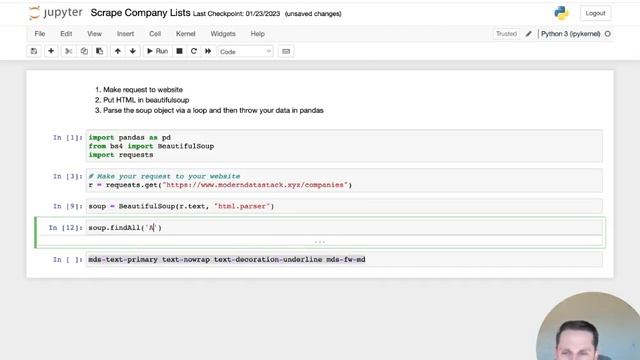Click the moderndatastack.xyz URL string
The image size is (640, 360).
pos(255,185)
